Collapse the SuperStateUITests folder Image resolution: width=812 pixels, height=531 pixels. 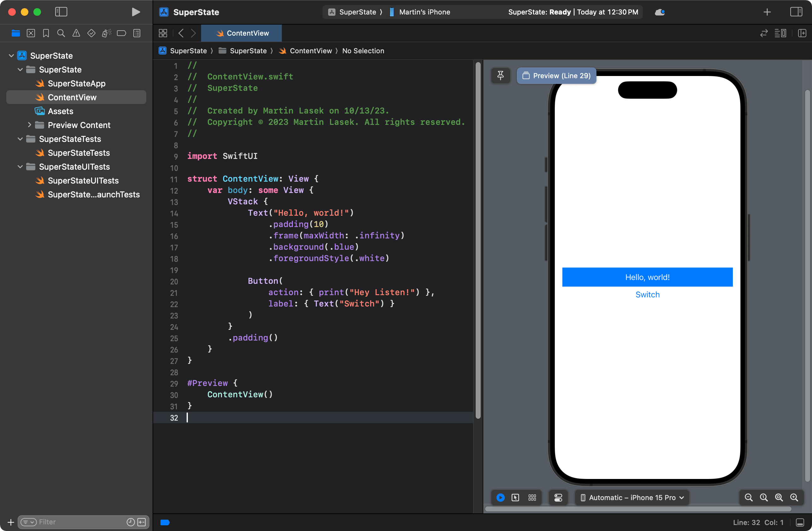coord(20,166)
